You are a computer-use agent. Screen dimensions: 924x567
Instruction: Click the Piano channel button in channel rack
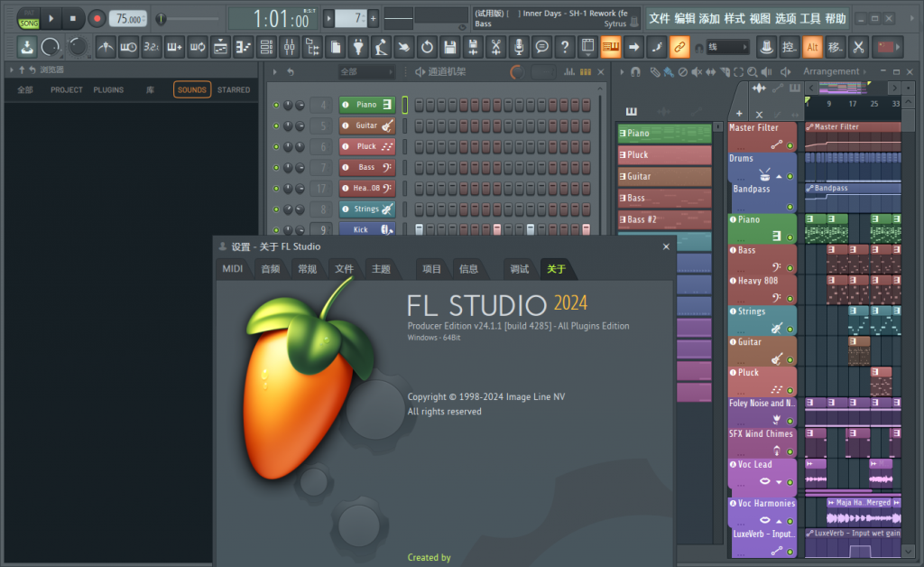[366, 105]
